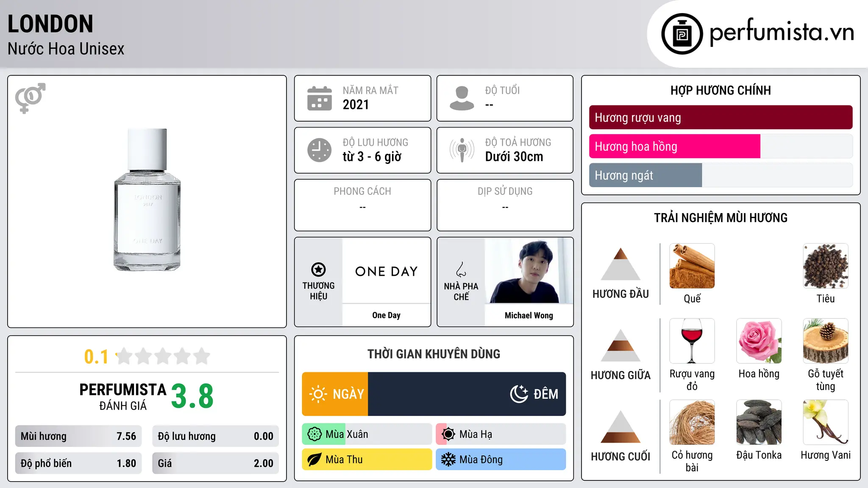Click the Hoa hồng rose note image
Image resolution: width=868 pixels, height=488 pixels.
(759, 341)
